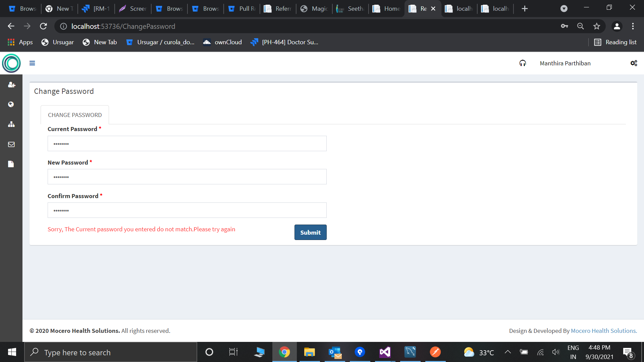Select the CHANGE PASSWORD tab
Image resolution: width=644 pixels, height=362 pixels.
tap(75, 115)
